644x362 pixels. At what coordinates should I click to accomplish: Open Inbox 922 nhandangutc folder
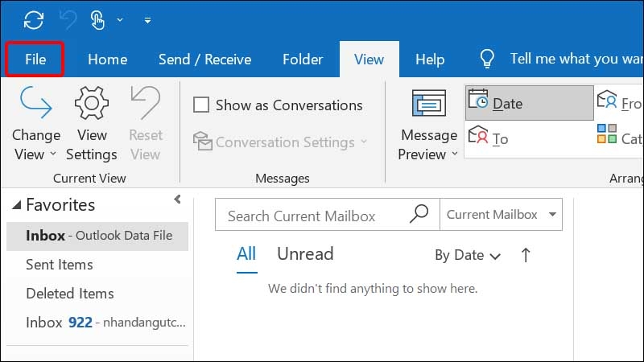(x=97, y=323)
